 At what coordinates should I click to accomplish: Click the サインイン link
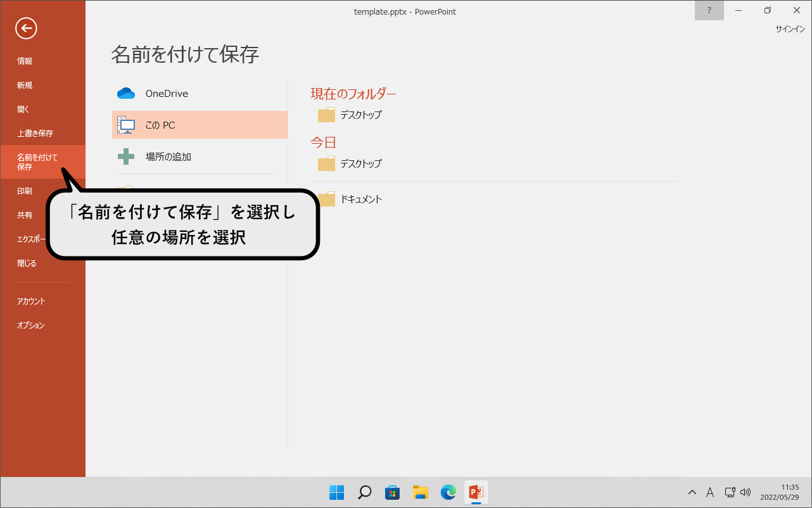(x=790, y=29)
